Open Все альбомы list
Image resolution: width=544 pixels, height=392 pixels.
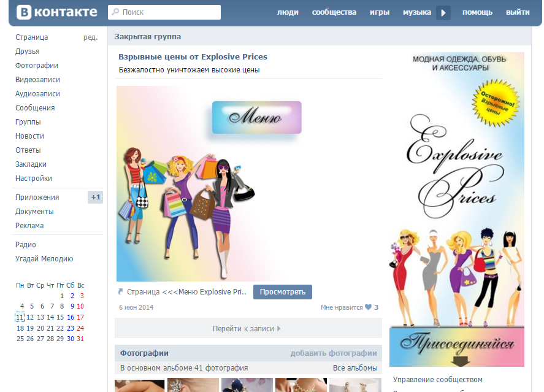pyautogui.click(x=355, y=368)
